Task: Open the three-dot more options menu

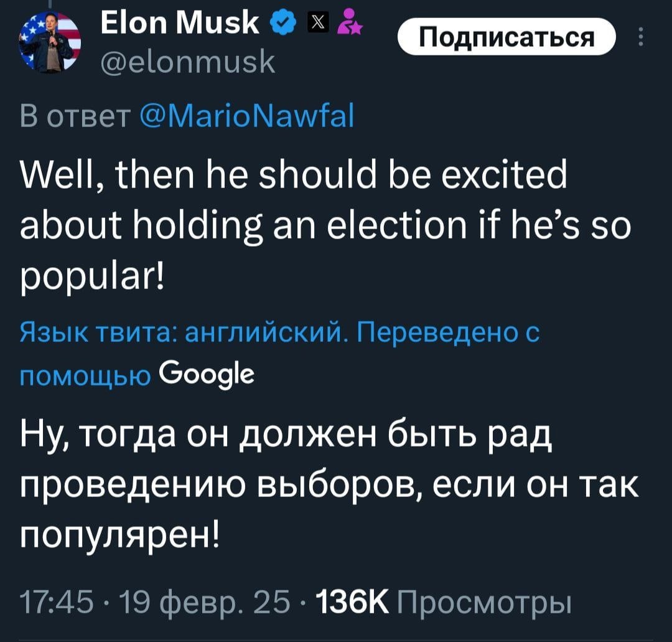Action: 642,39
